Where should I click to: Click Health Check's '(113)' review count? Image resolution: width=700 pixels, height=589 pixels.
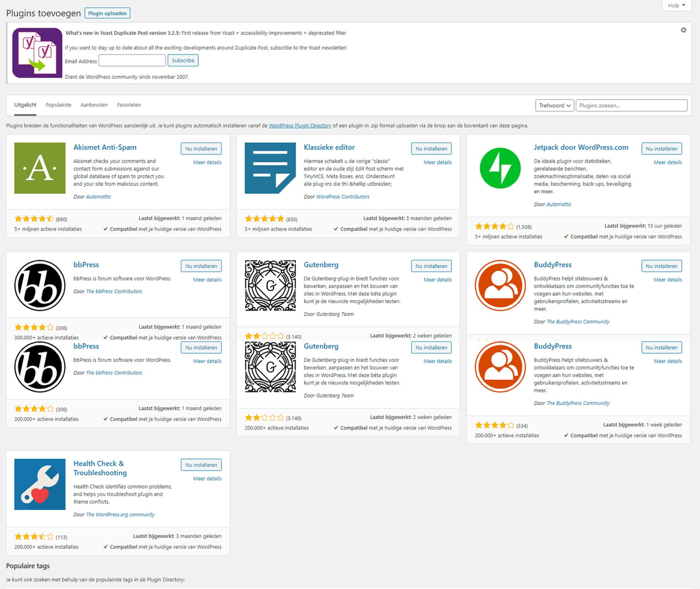coord(61,537)
